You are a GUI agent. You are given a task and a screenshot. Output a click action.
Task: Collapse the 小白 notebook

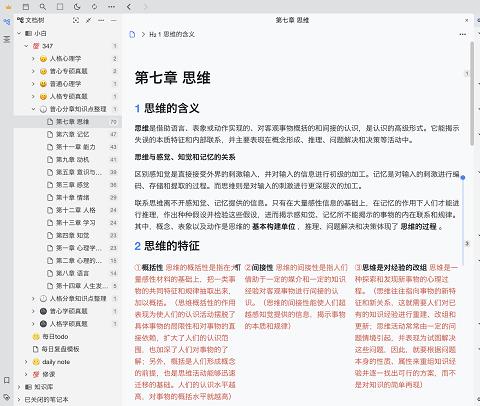coord(19,33)
